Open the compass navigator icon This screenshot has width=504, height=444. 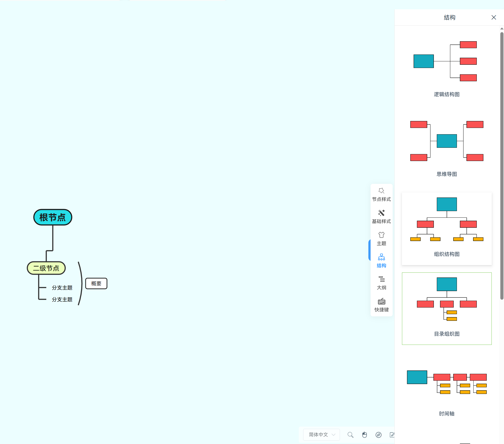378,435
